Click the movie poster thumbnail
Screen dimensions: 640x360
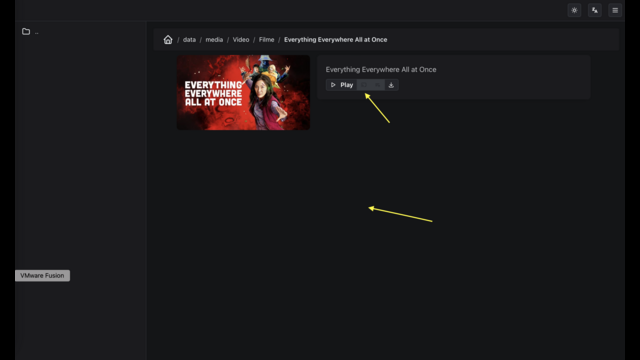(243, 93)
